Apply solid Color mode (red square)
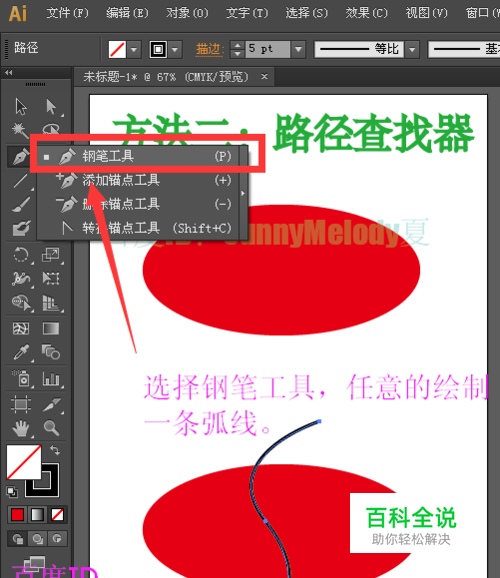Screen dimensions: 500x578 (17, 515)
